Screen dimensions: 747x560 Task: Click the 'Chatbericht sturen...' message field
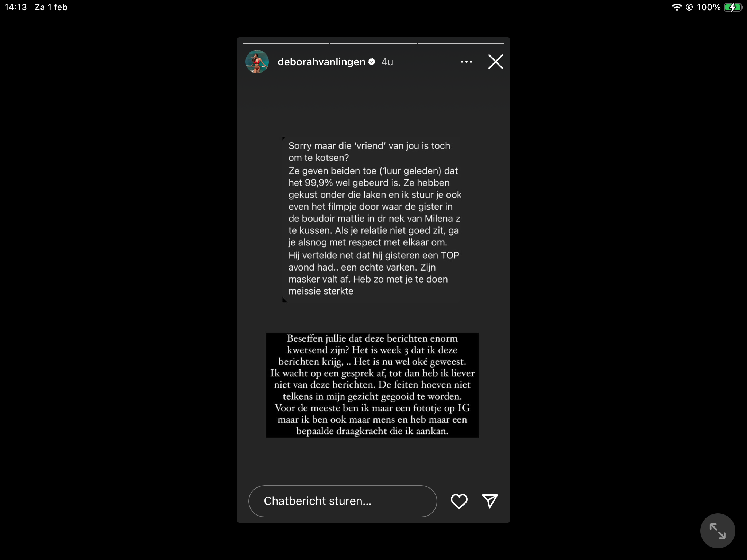click(x=342, y=501)
